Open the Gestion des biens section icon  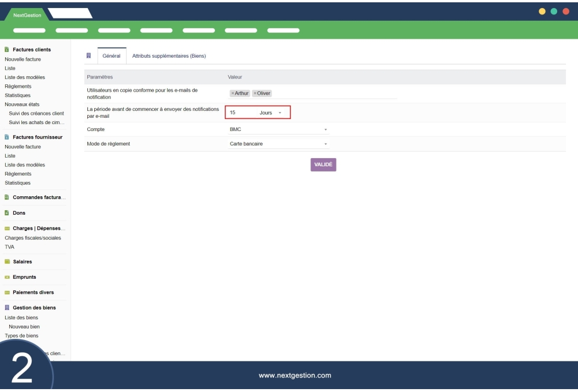click(x=6, y=308)
